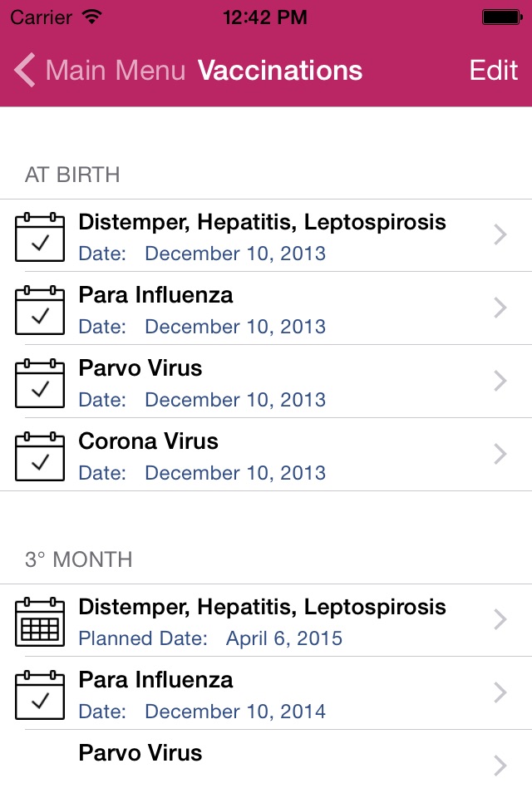Select the birth Parvo Virus title

(140, 368)
